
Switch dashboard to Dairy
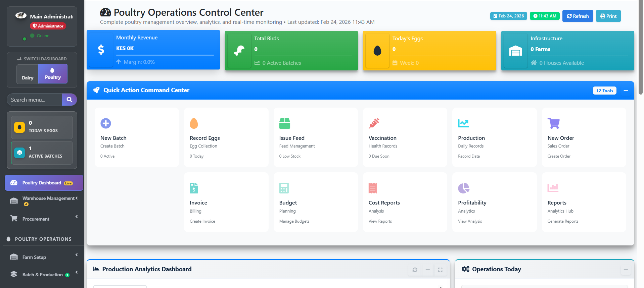coord(28,74)
